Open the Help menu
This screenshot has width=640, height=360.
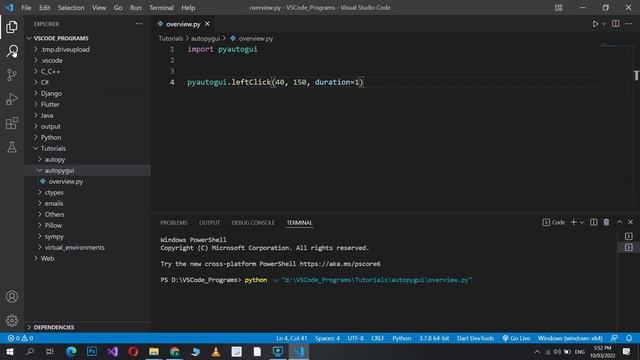[x=188, y=8]
